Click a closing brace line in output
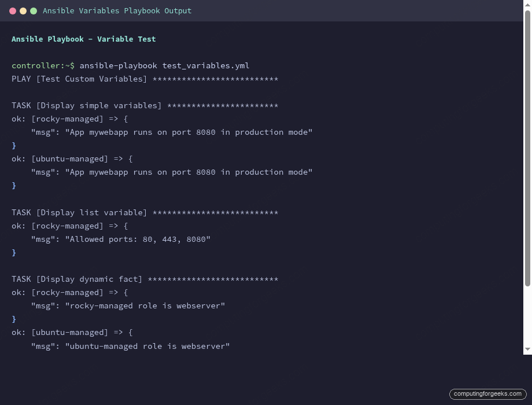Viewport: 532px width, 405px height. click(x=13, y=145)
